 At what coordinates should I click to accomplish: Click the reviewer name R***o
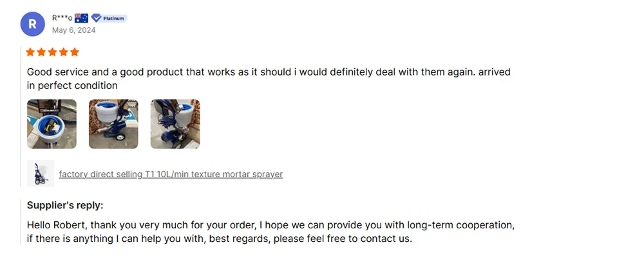pos(62,18)
